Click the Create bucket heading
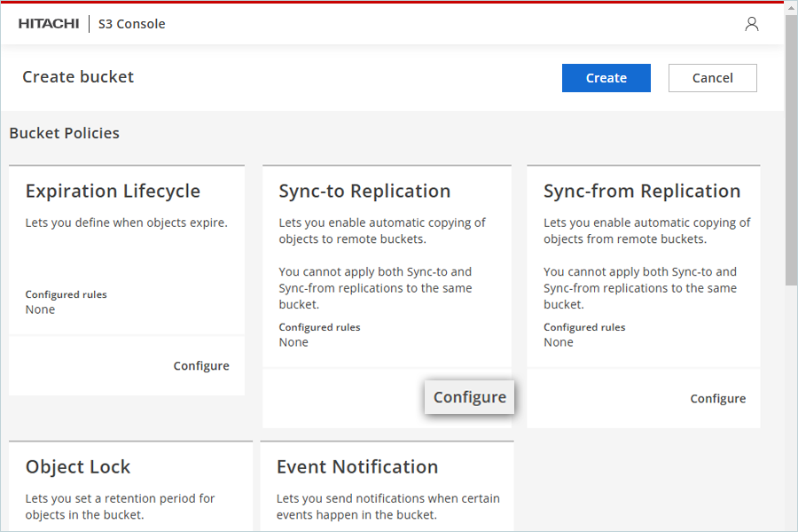Screen dimensions: 798x532 point(78,77)
